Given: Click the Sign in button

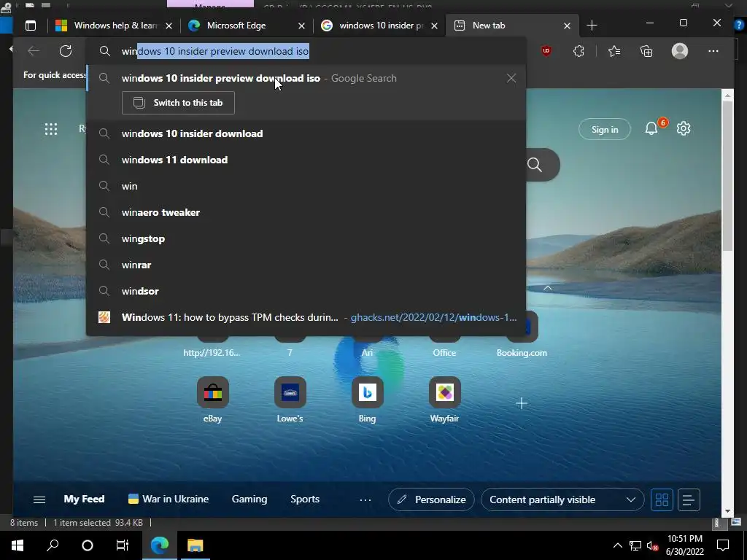Looking at the screenshot, I should coord(605,129).
